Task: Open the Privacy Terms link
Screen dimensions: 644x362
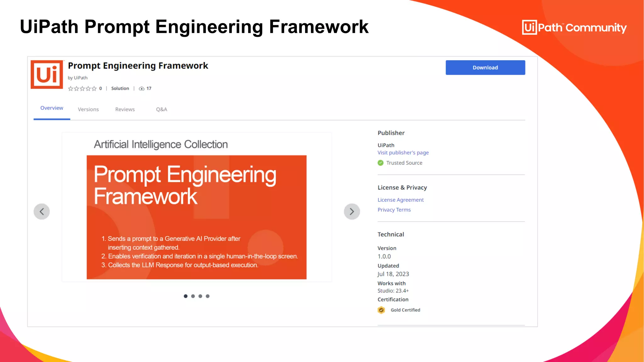Action: 394,210
